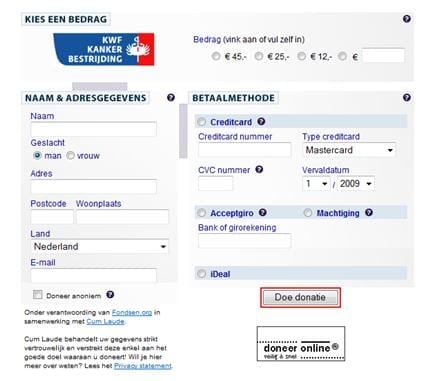
Task: Open help icon next to Betaalmethode heading
Action: 406,97
